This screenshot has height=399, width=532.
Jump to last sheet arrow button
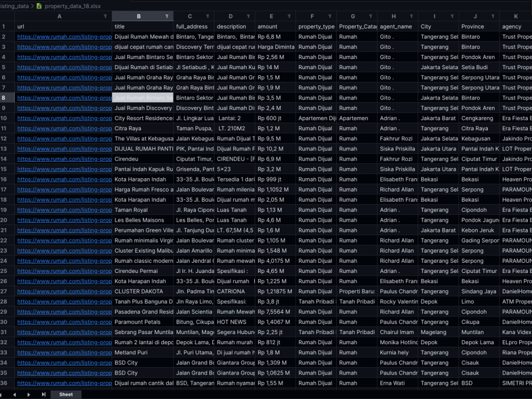pos(43,394)
